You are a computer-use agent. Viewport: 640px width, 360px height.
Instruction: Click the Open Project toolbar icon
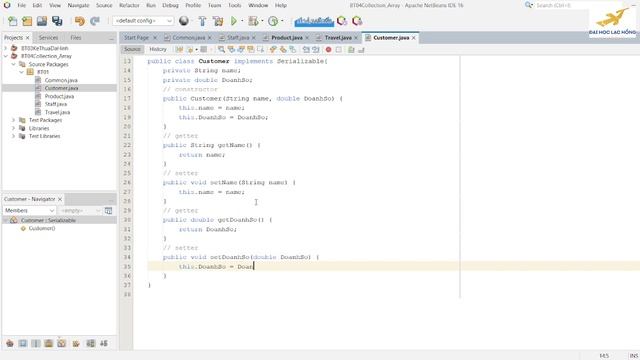point(42,21)
